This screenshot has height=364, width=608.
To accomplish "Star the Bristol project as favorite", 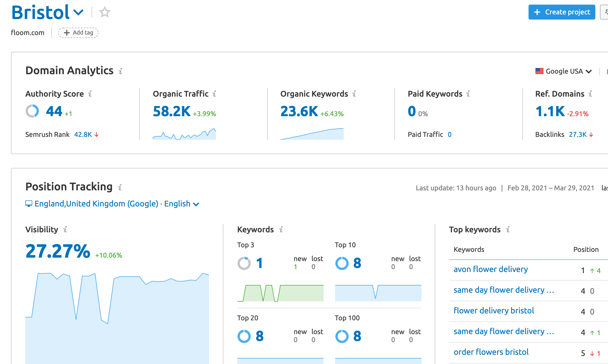I will point(105,12).
